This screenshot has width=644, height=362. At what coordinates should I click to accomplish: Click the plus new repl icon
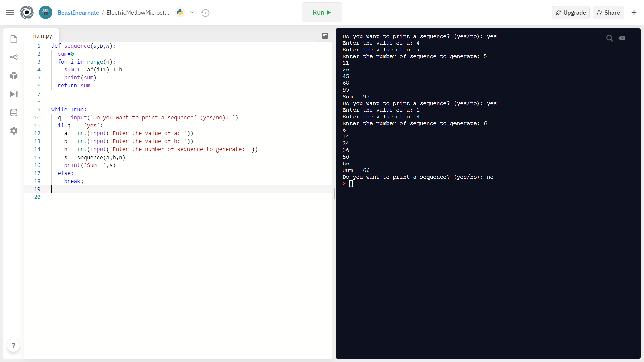pyautogui.click(x=634, y=12)
